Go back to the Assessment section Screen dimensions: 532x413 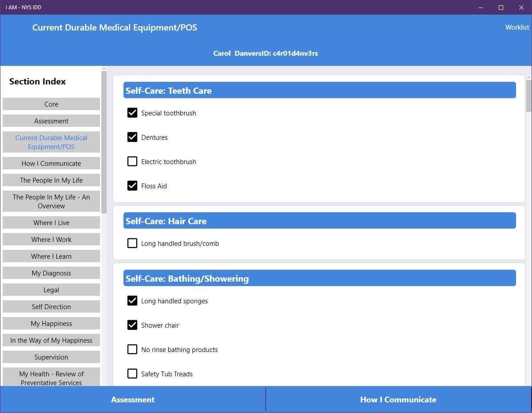pos(132,399)
